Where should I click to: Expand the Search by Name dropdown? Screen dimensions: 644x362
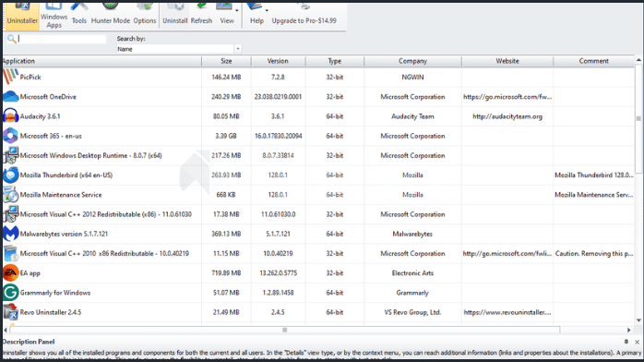237,49
